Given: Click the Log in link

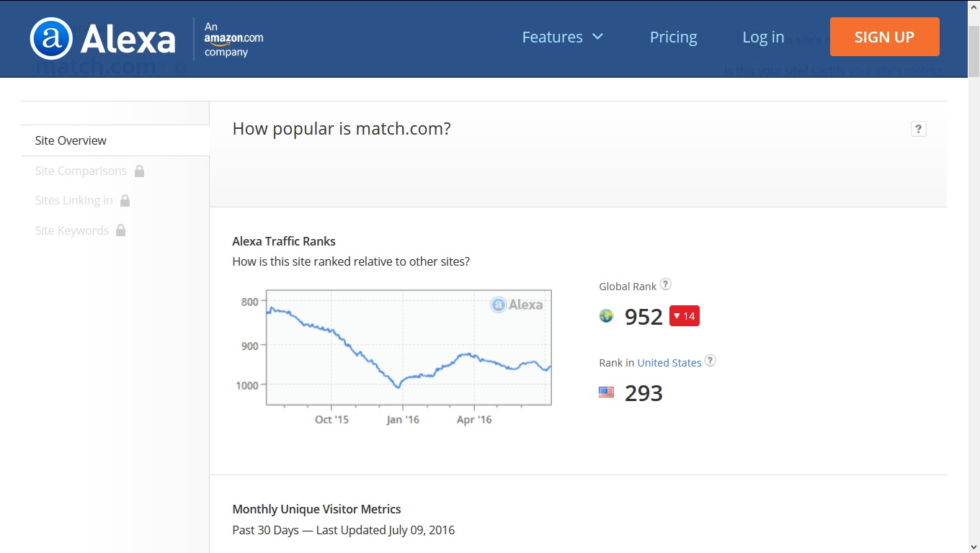Looking at the screenshot, I should coord(763,37).
